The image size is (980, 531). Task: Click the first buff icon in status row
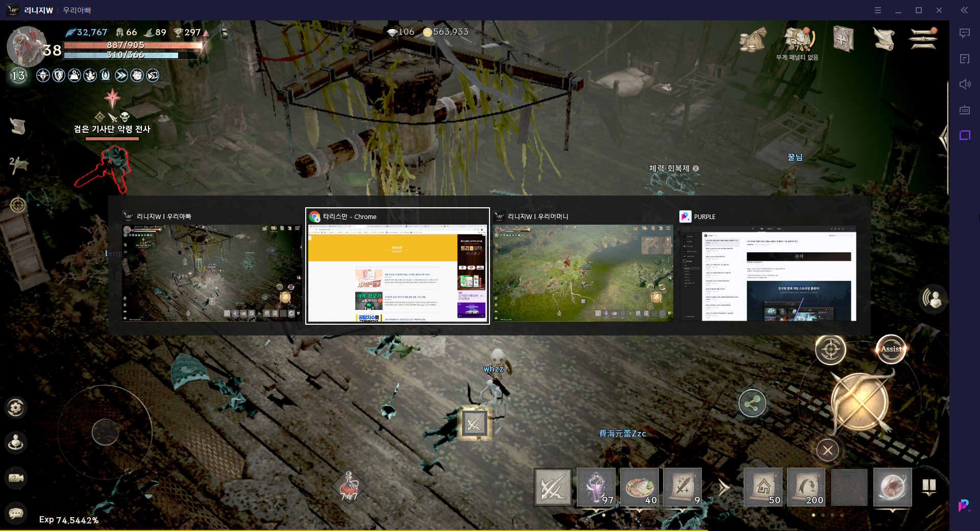point(43,76)
